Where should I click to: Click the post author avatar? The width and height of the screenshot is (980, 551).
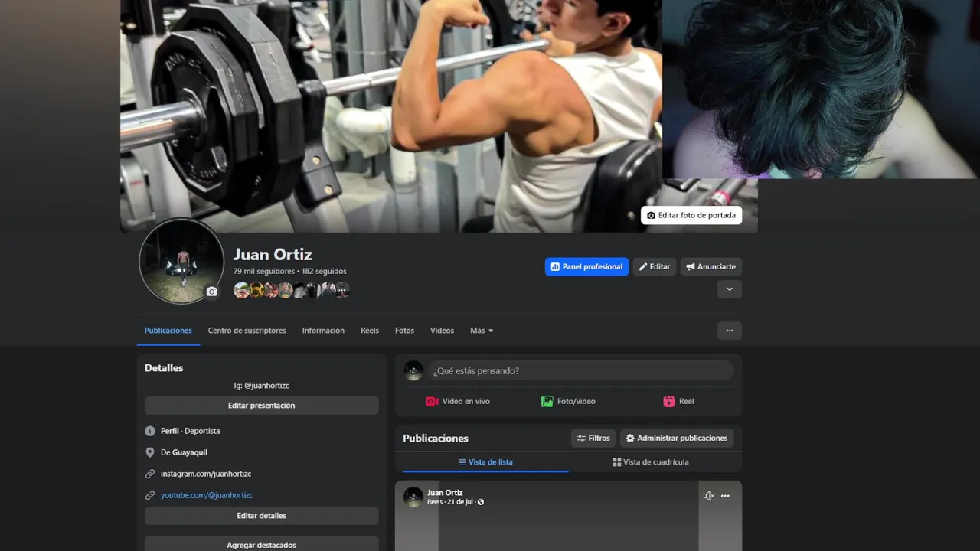click(x=413, y=497)
